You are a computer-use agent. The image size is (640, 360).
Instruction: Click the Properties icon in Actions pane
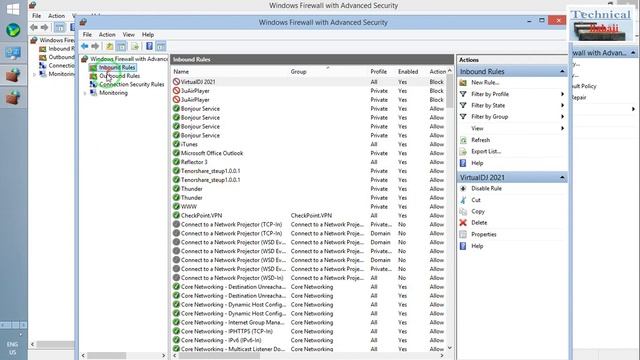click(x=463, y=234)
